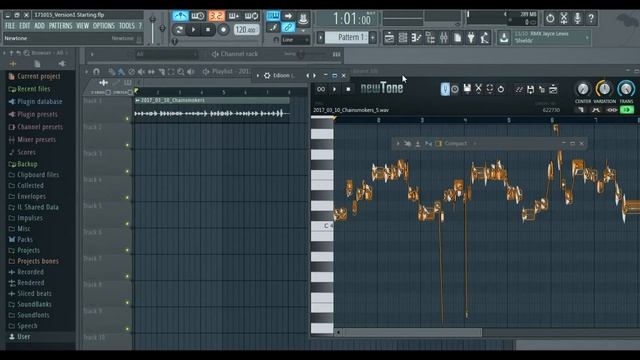Image resolution: width=640 pixels, height=360 pixels.
Task: Toggle the green button under TRANS knob
Action: 627,110
